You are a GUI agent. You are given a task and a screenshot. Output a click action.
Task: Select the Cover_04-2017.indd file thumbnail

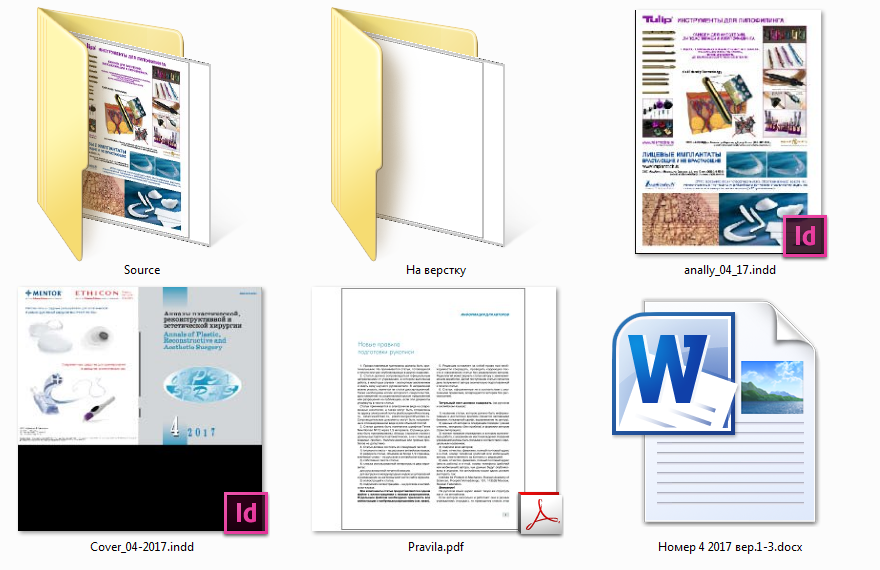141,409
